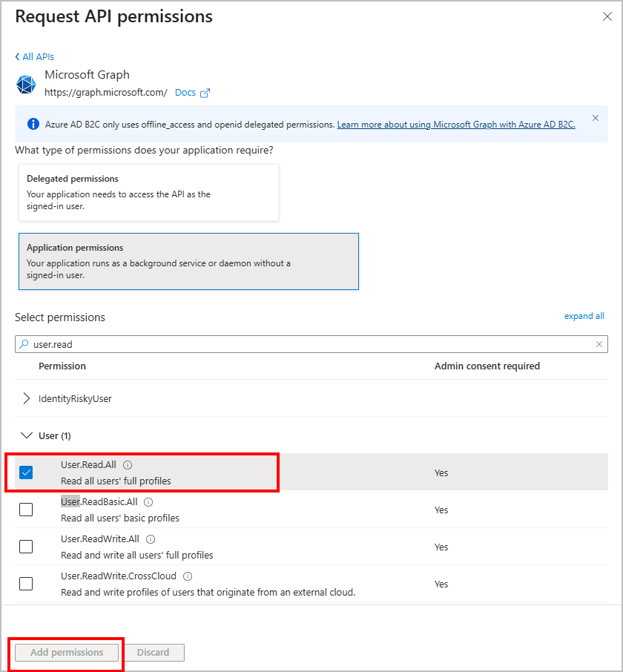
Task: Click the Microsoft Graph logo icon
Action: point(26,84)
